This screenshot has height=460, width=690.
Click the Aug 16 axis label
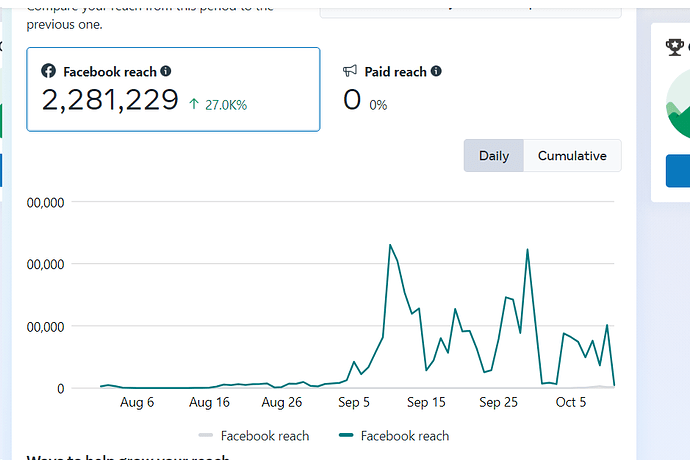(x=209, y=402)
